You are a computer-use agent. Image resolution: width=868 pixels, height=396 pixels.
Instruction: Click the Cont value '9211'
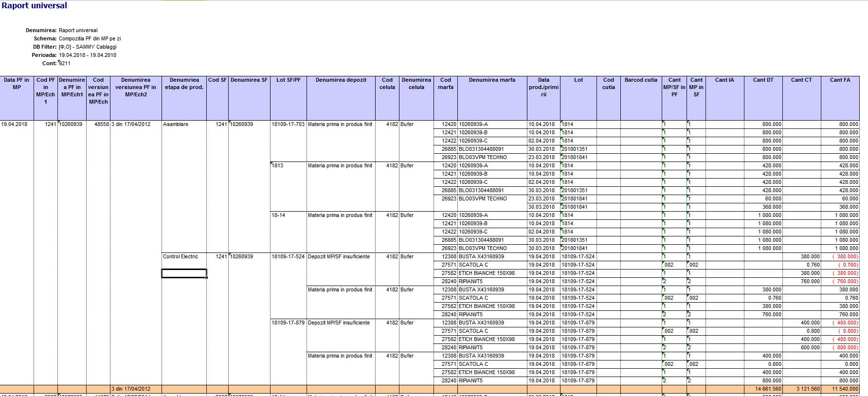[x=65, y=63]
